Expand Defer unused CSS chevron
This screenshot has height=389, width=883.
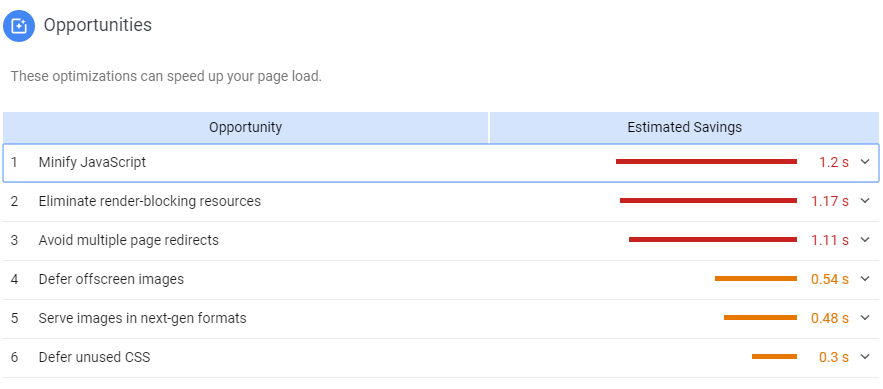tap(866, 357)
